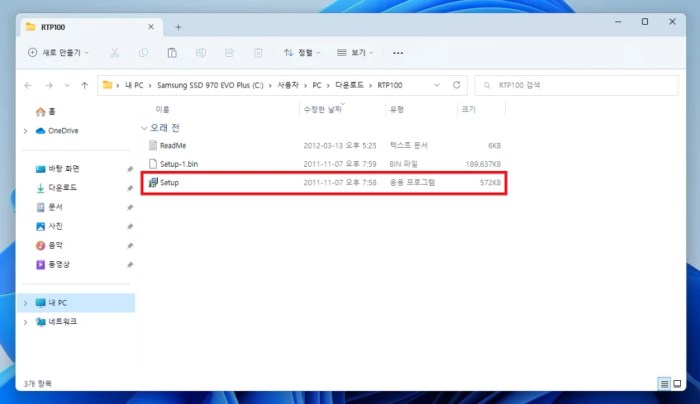Switch to details view icon in status bar

pyautogui.click(x=664, y=383)
